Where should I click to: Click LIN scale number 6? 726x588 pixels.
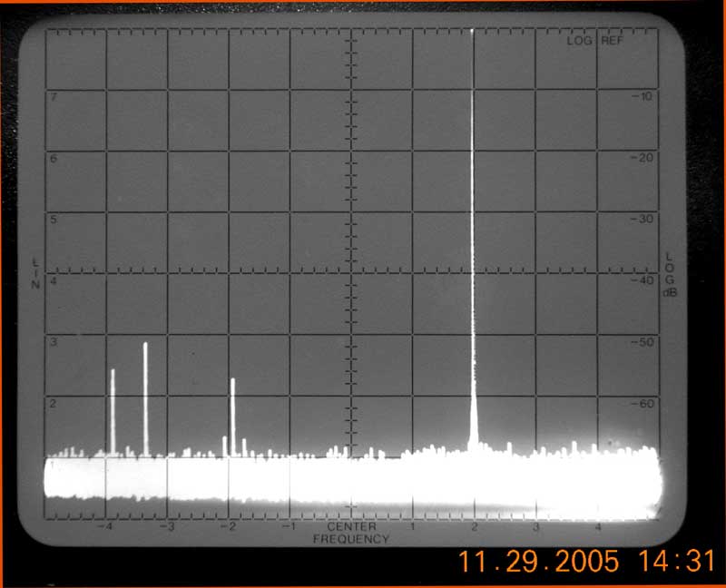[x=54, y=159]
